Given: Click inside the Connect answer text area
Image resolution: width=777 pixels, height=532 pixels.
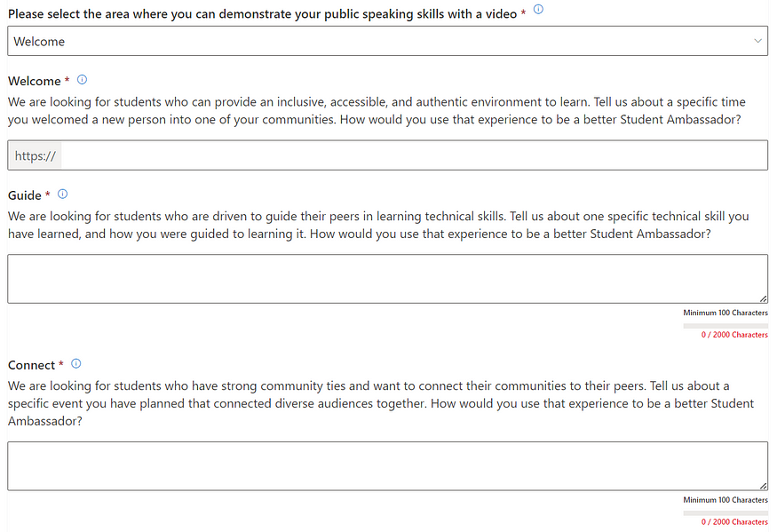Looking at the screenshot, I should tap(387, 466).
